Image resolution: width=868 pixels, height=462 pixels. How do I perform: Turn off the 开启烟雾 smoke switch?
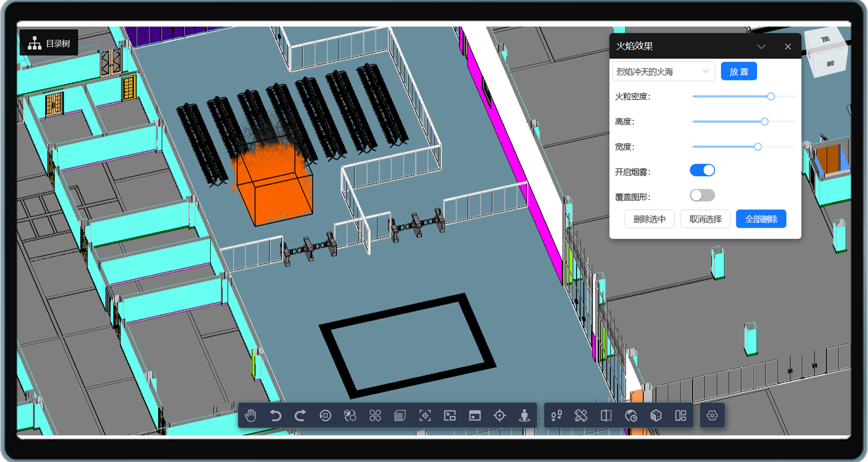[702, 171]
